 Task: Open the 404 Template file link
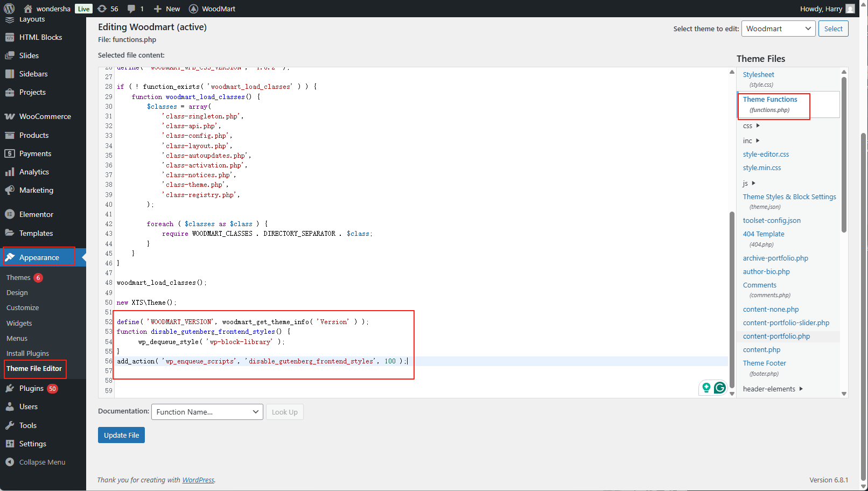(764, 234)
